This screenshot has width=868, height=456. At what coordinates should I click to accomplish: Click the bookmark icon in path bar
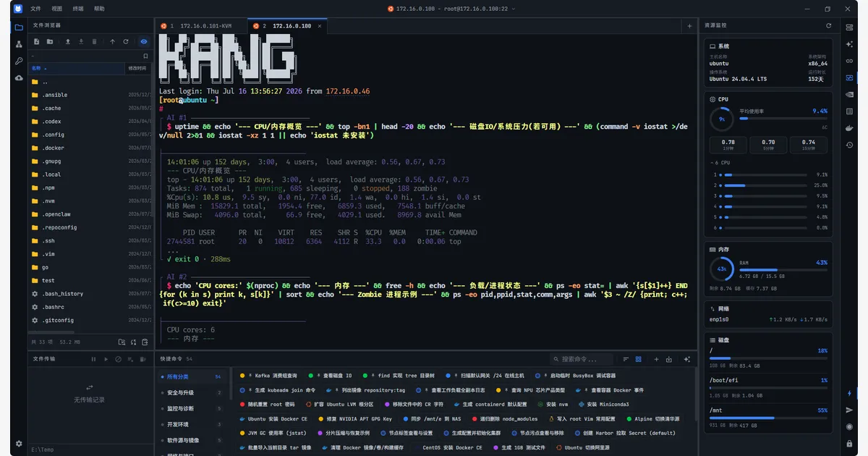pyautogui.click(x=145, y=56)
